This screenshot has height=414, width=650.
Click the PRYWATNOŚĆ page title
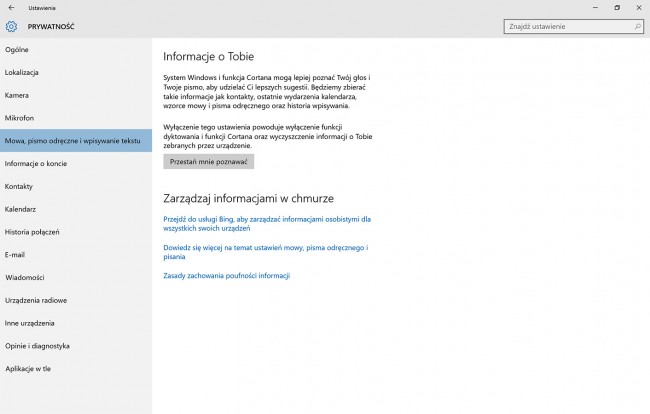coord(51,27)
